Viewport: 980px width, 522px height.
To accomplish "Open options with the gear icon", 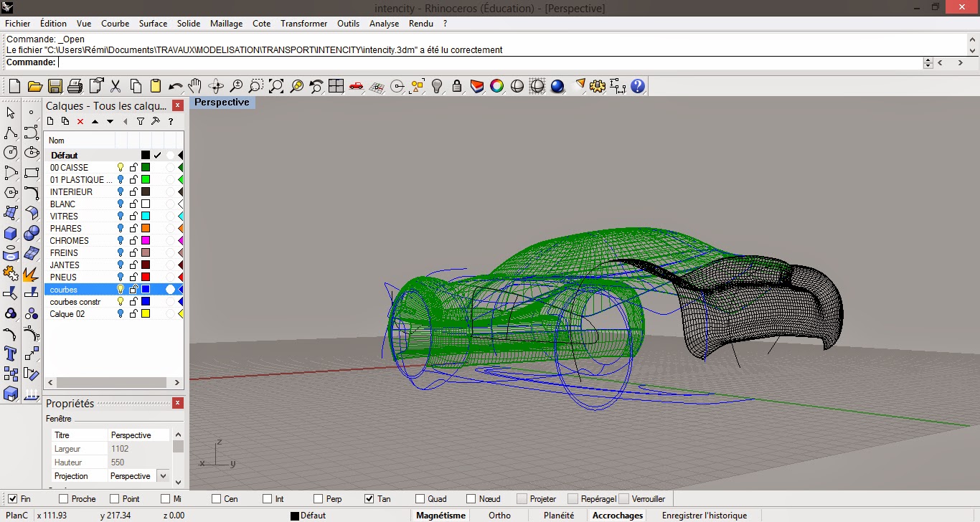I will pyautogui.click(x=598, y=87).
